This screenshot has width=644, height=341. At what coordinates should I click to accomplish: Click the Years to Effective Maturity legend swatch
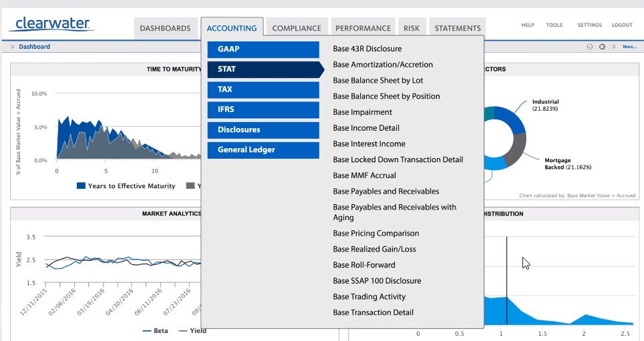[x=81, y=186]
